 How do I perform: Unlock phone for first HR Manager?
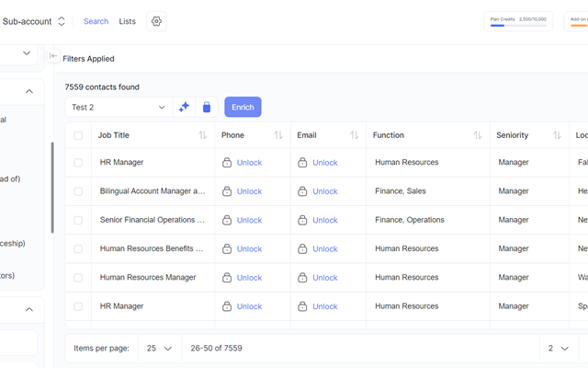point(249,163)
